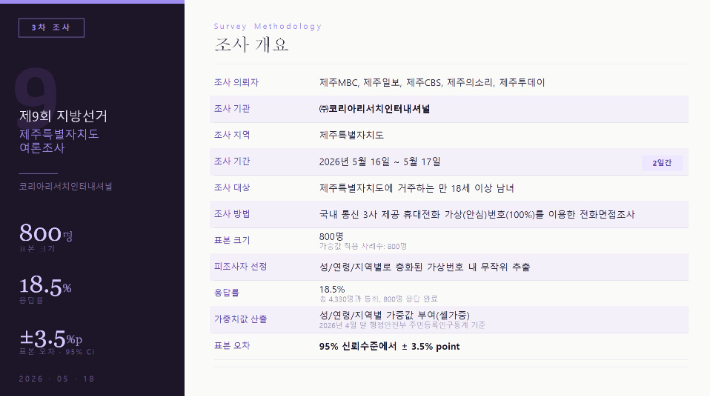
Task: Select the '제주MBC, 제주일보…' clients value
Action: (432, 82)
